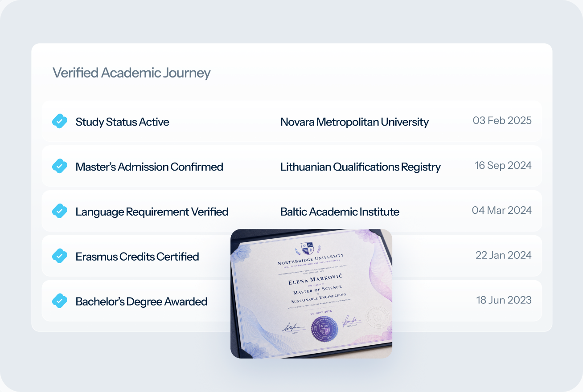The height and width of the screenshot is (392, 583).
Task: Click the verified badge beside Study Status Active
Action: click(x=60, y=121)
